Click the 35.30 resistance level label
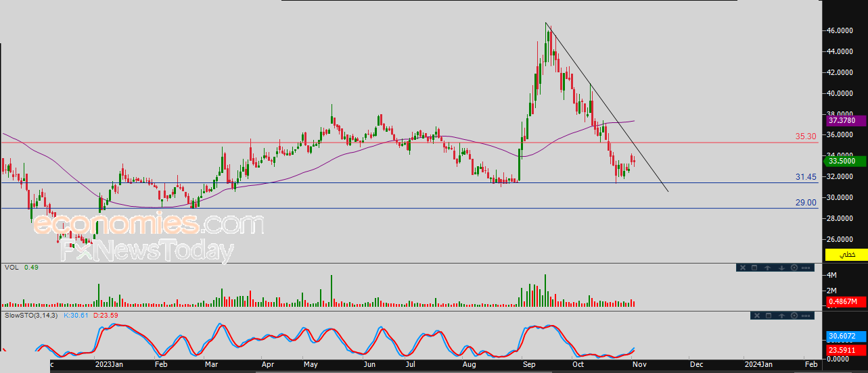 (806, 136)
